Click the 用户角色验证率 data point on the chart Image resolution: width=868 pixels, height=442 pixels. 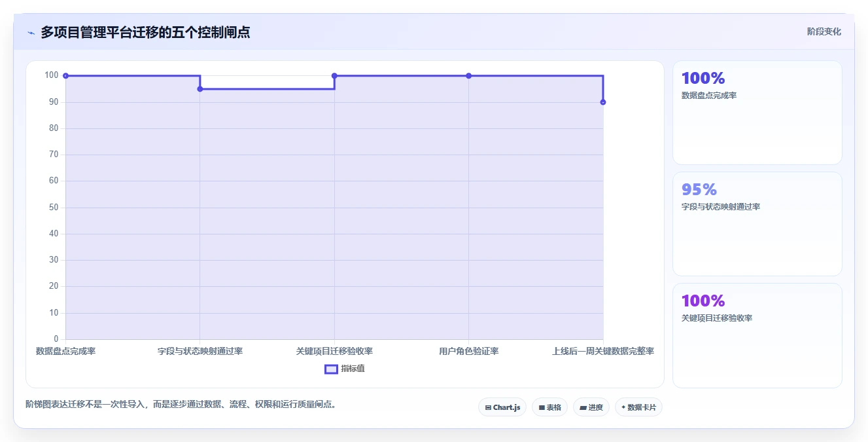coord(468,76)
